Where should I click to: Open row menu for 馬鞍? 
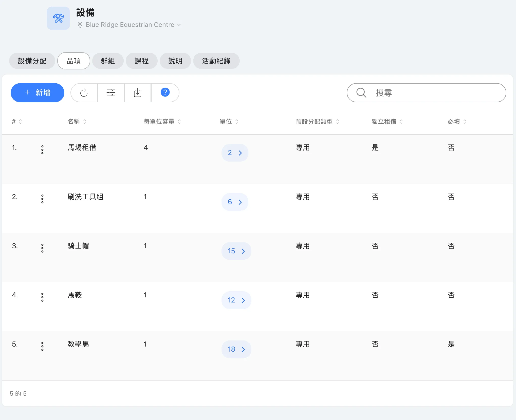(42, 297)
